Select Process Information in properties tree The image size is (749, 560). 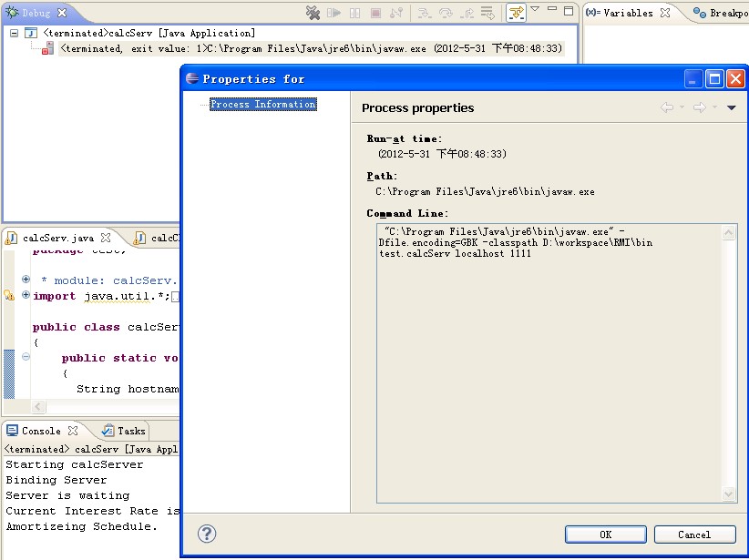coord(263,104)
